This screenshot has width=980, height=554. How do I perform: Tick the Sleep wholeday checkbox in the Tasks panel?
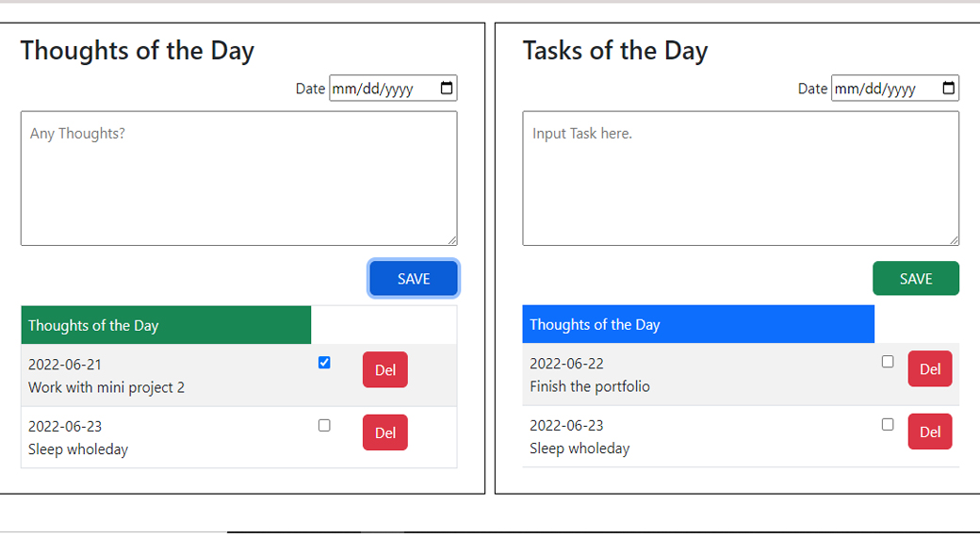click(x=887, y=425)
